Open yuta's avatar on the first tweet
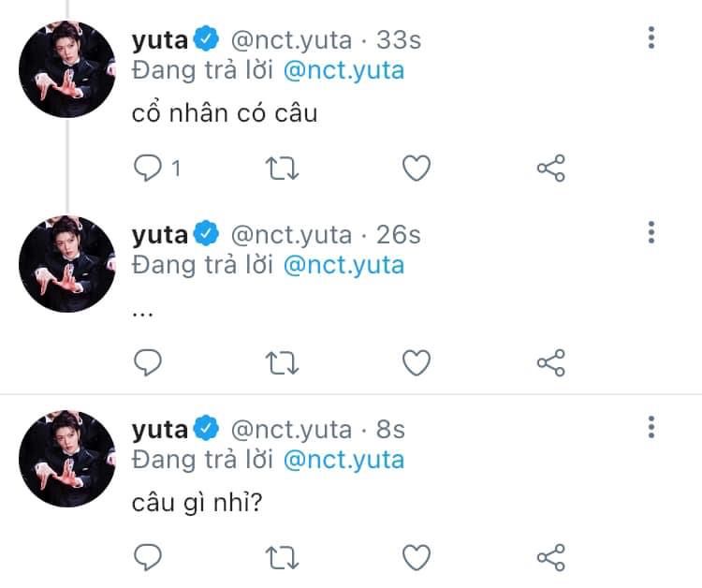 click(x=67, y=66)
